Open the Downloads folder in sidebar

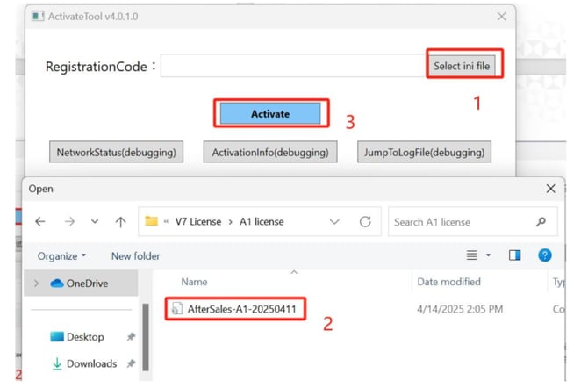coord(90,363)
